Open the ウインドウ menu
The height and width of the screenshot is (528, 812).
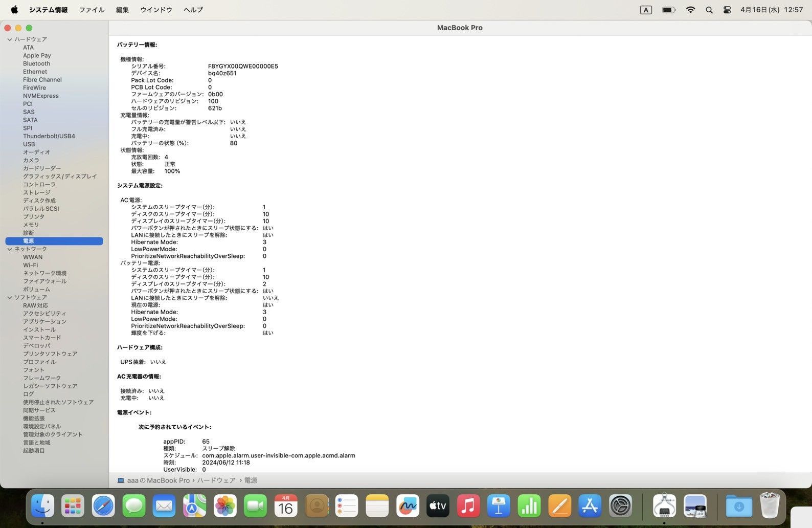click(x=156, y=10)
